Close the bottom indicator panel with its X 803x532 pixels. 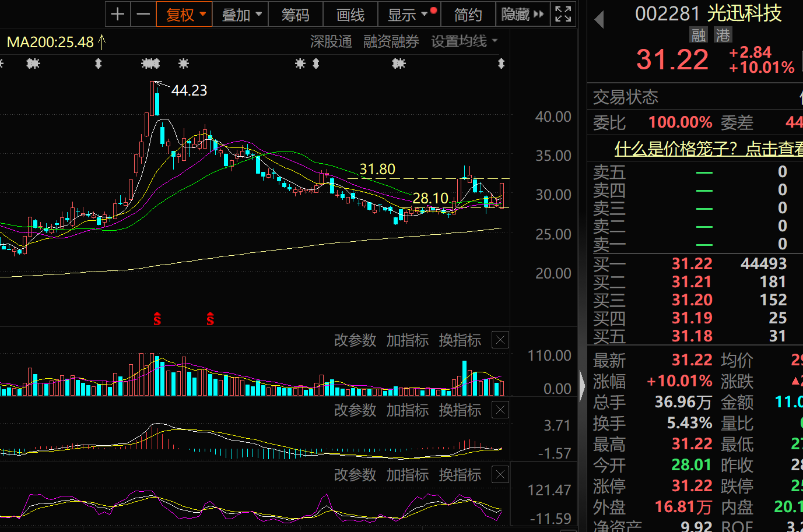(500, 474)
